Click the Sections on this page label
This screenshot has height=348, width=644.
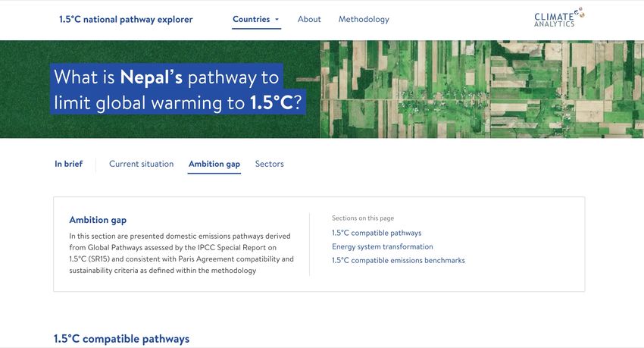tap(363, 218)
